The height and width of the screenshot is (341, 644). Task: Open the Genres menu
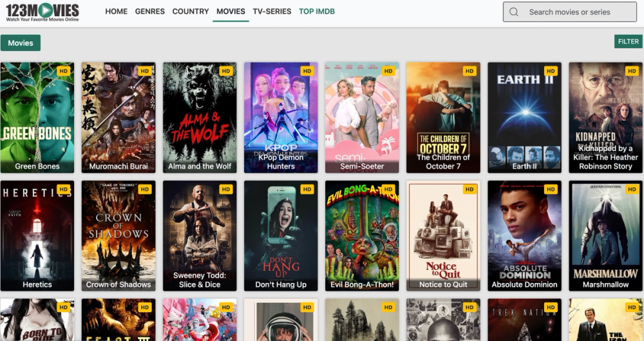click(x=150, y=12)
